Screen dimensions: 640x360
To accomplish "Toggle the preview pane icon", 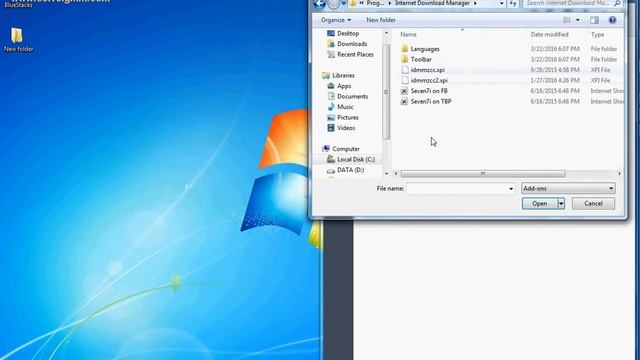I will 594,20.
